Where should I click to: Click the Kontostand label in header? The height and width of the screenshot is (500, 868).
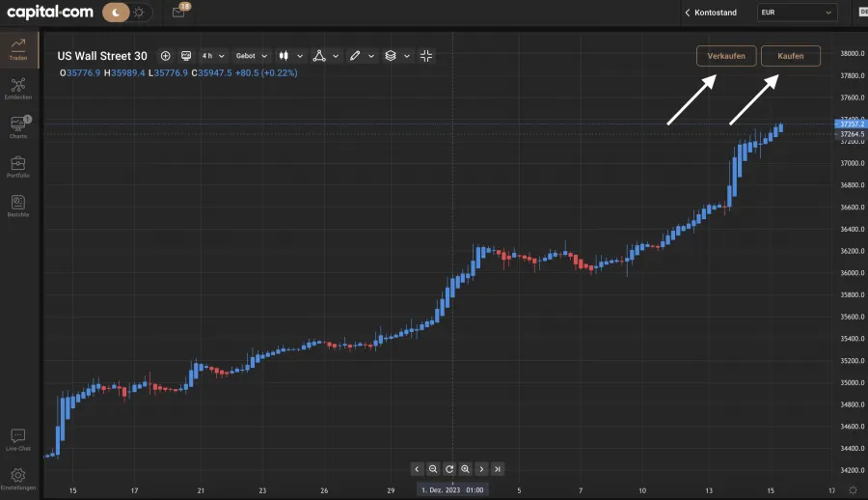pos(716,13)
